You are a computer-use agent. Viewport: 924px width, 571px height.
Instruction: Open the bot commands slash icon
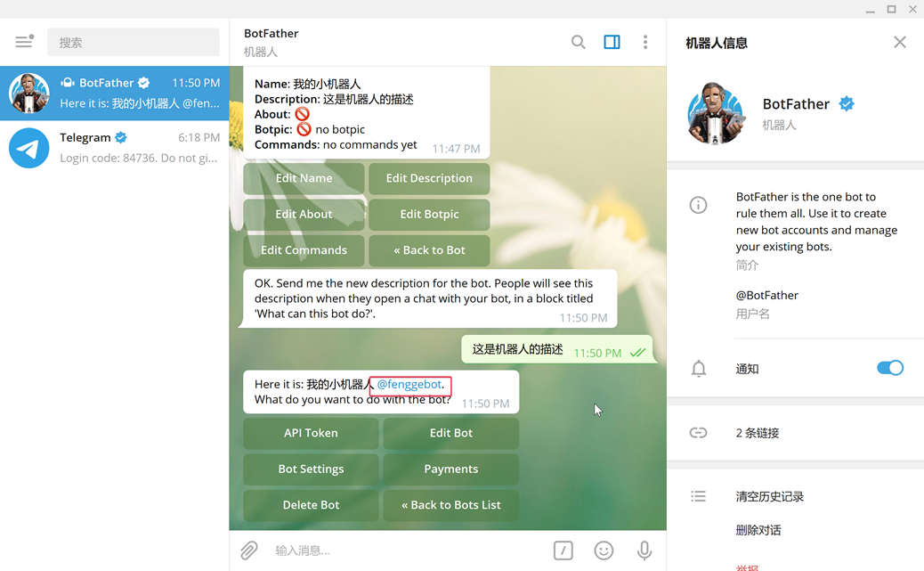pyautogui.click(x=563, y=551)
